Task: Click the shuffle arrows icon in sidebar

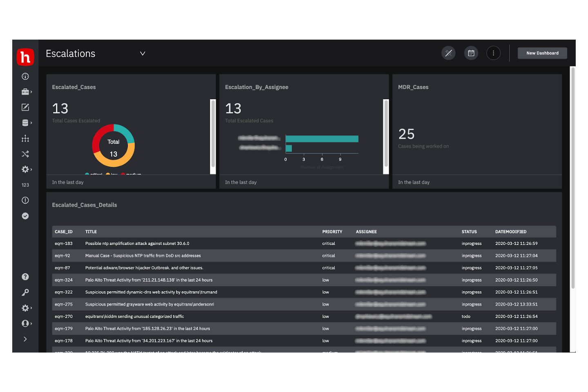Action: pos(25,154)
